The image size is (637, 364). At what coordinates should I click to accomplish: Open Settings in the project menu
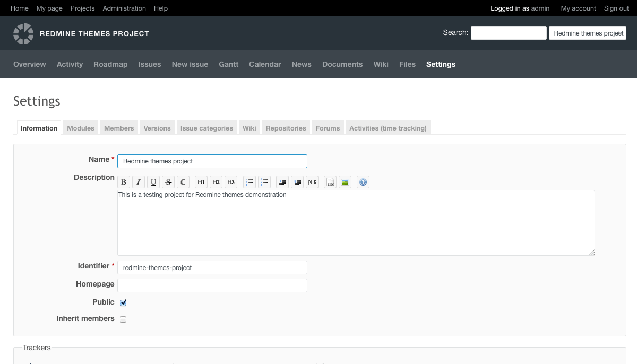[441, 64]
